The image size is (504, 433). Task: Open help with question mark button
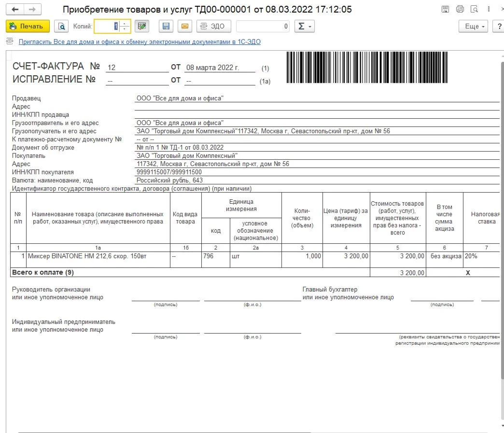click(499, 26)
